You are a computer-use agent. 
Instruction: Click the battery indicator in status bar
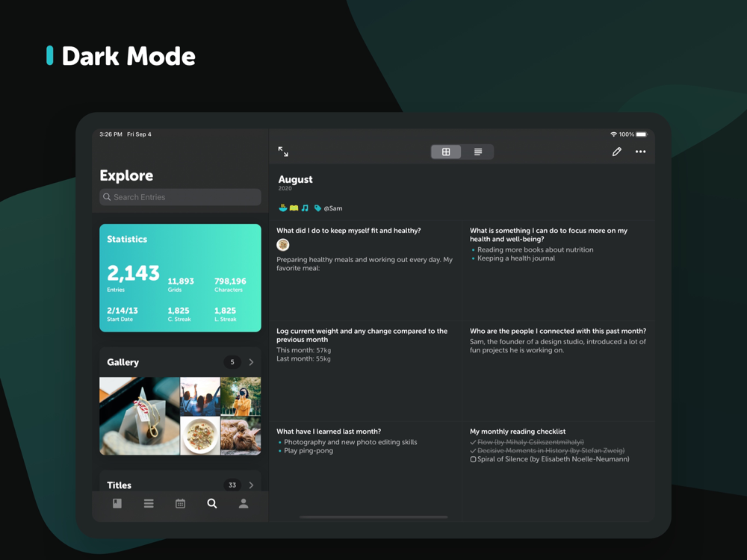pyautogui.click(x=642, y=134)
